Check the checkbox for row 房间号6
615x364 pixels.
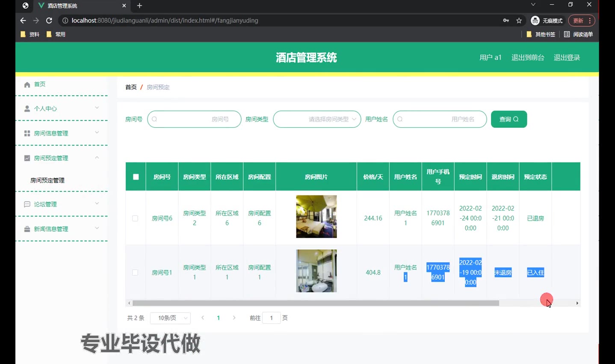tap(135, 218)
